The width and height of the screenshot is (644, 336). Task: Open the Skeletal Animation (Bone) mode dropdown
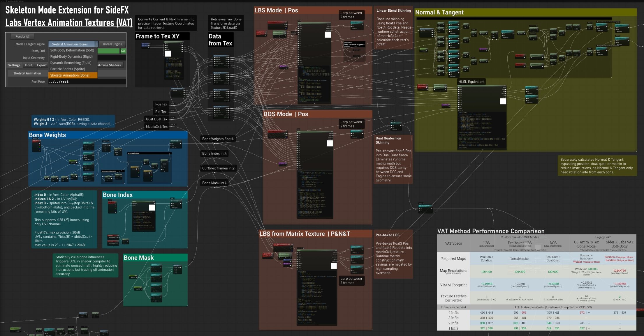click(73, 44)
